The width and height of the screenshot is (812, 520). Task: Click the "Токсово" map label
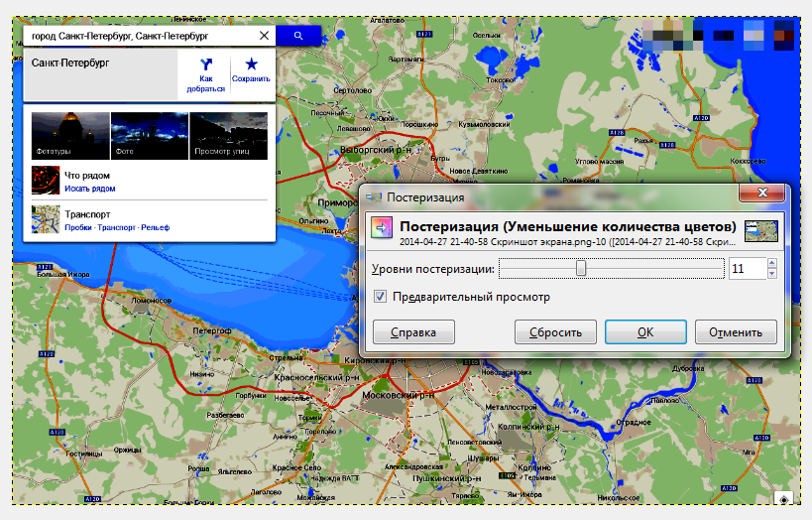501,80
